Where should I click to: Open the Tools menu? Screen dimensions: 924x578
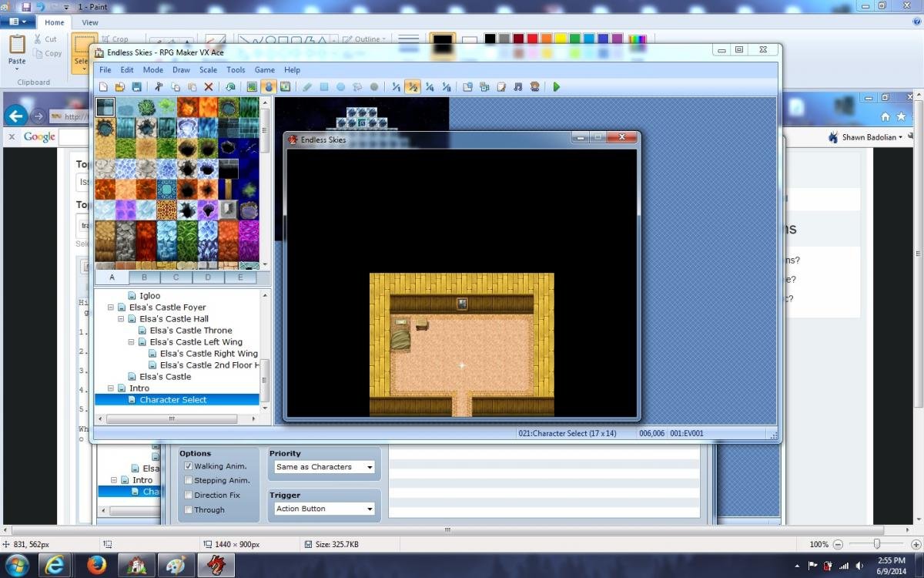[236, 69]
